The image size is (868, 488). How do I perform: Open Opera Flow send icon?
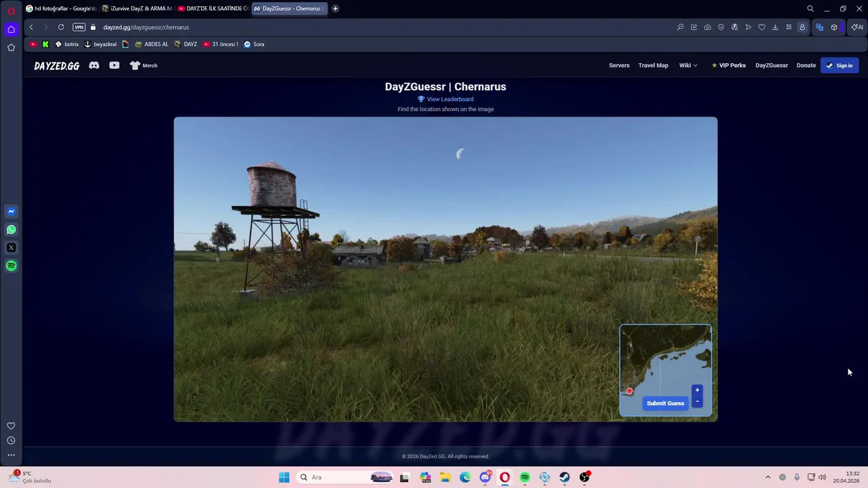tap(748, 27)
